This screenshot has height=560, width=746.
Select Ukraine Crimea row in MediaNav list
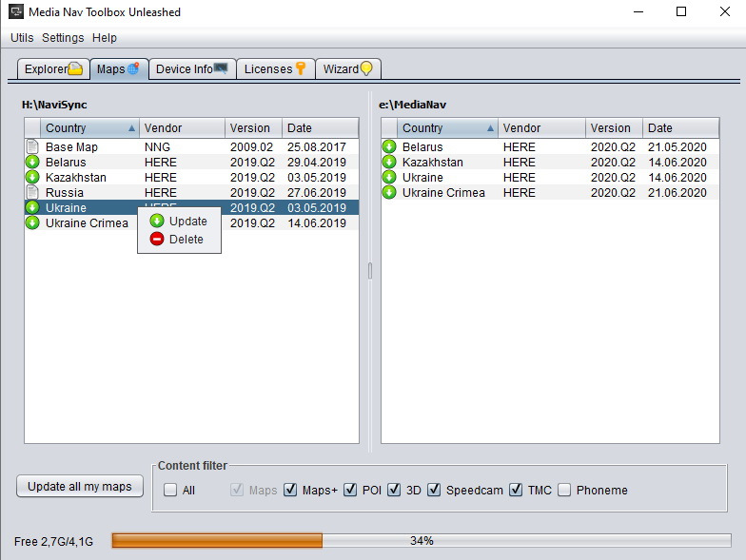coord(550,192)
